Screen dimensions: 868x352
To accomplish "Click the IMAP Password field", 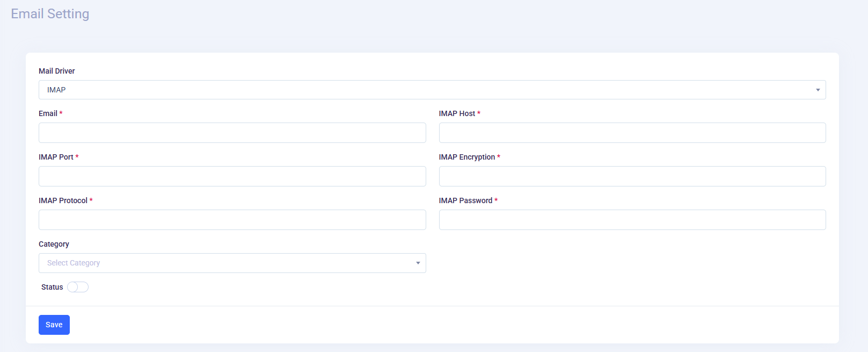I will pos(632,220).
